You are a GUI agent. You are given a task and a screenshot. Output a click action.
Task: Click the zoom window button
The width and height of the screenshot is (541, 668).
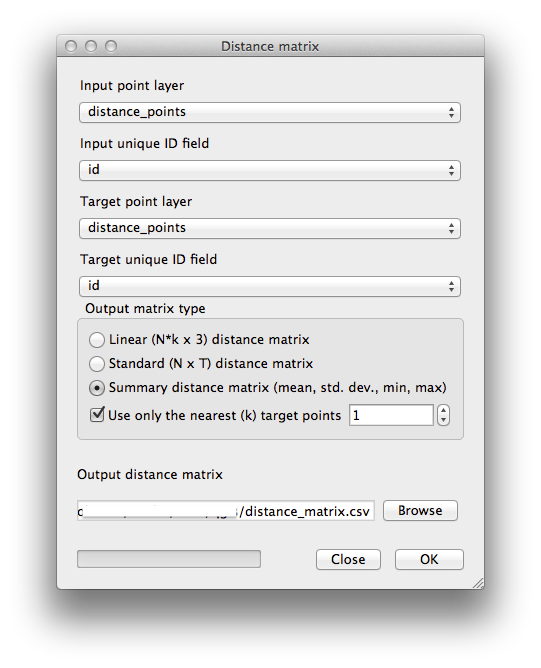click(x=111, y=46)
